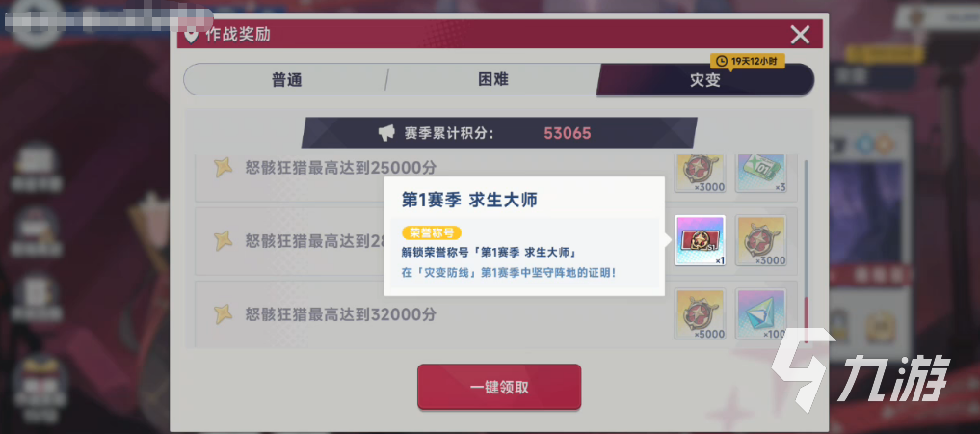
Task: Switch to the 困难 difficulty tab
Action: click(x=493, y=79)
